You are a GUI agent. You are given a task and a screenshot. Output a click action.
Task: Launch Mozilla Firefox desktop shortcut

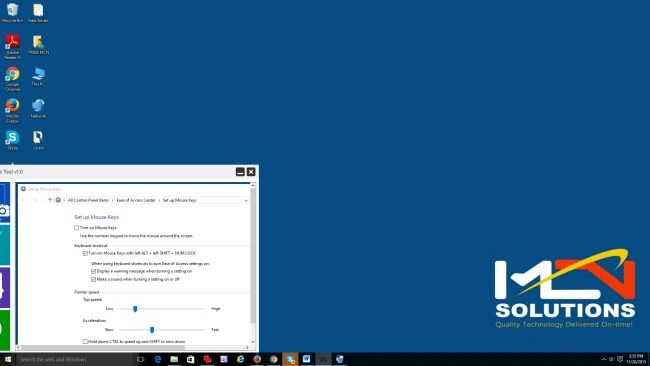[x=12, y=111]
